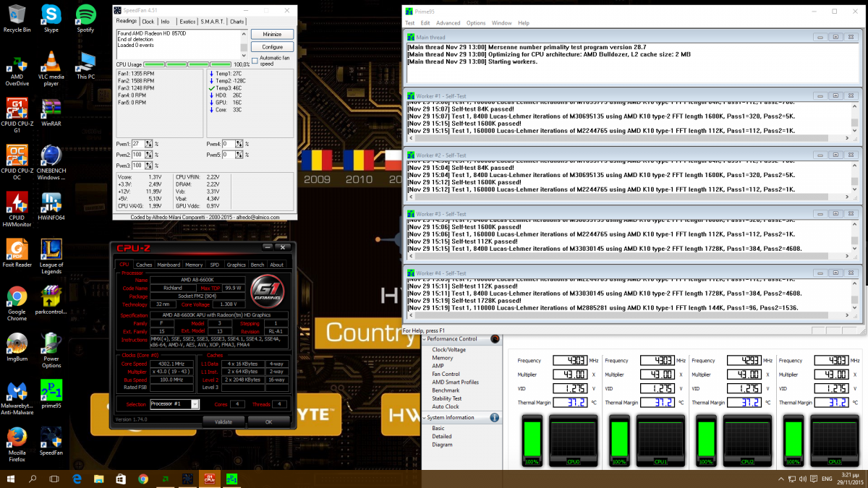
Task: Open the Mainboard tab in CPU-Z
Action: (x=169, y=265)
